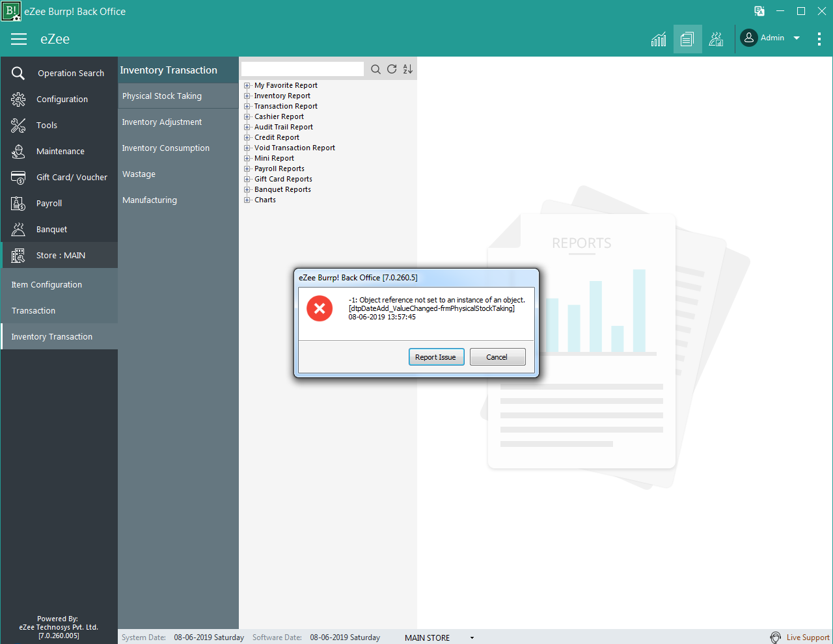Image resolution: width=833 pixels, height=644 pixels.
Task: Click the Maintenance person icon
Action: pos(18,151)
